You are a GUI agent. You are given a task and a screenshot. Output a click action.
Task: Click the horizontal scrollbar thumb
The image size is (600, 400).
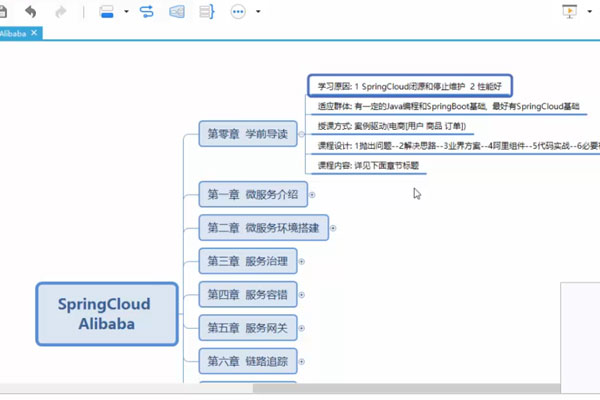coord(406,388)
